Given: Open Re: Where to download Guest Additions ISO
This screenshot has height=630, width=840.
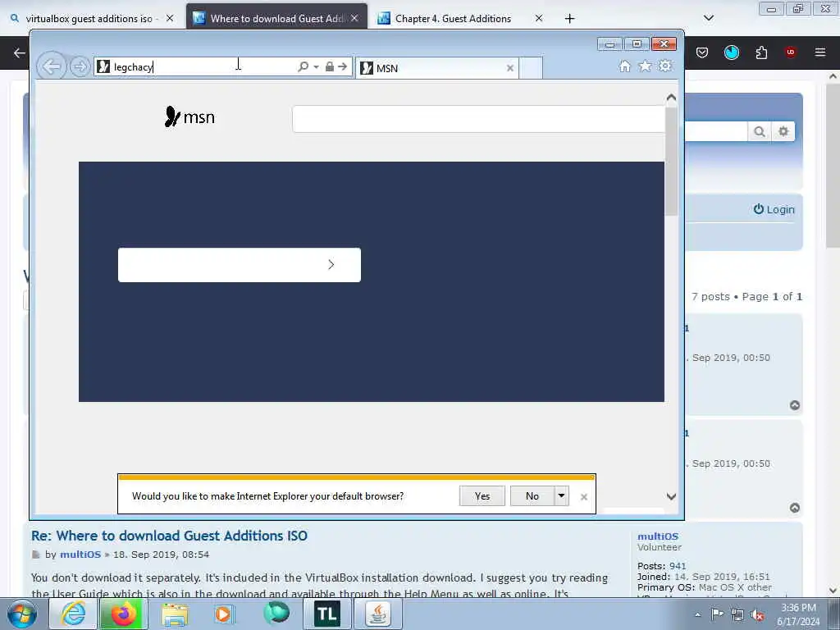Looking at the screenshot, I should pyautogui.click(x=169, y=536).
